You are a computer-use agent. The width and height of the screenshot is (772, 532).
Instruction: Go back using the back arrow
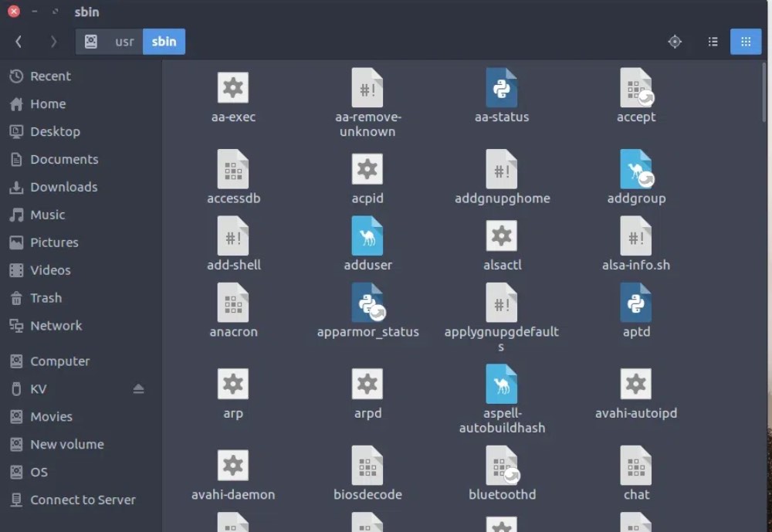[18, 42]
